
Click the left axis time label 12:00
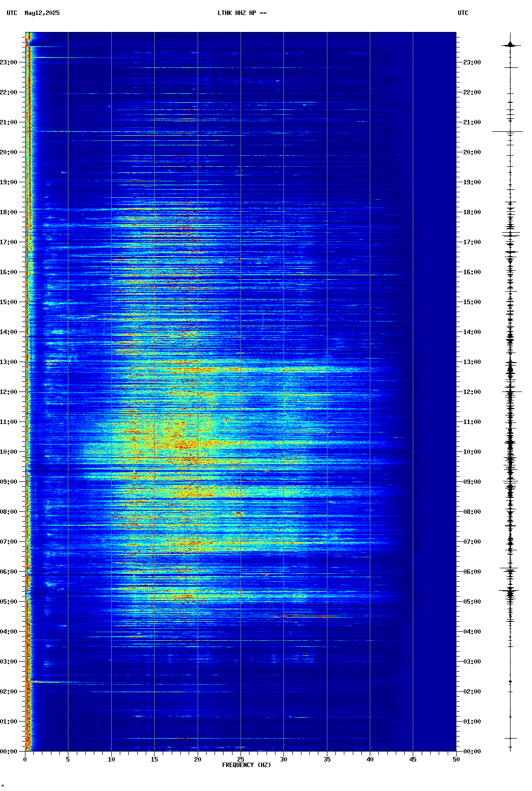pos(8,392)
